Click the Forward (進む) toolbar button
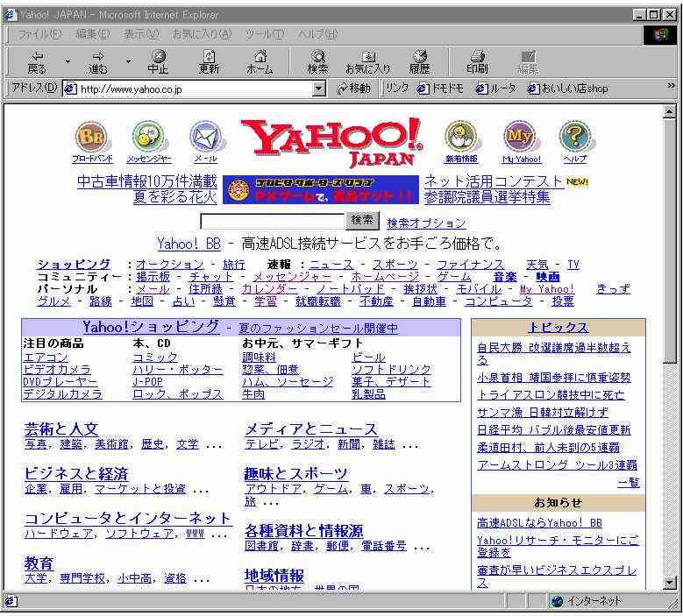 (97, 62)
